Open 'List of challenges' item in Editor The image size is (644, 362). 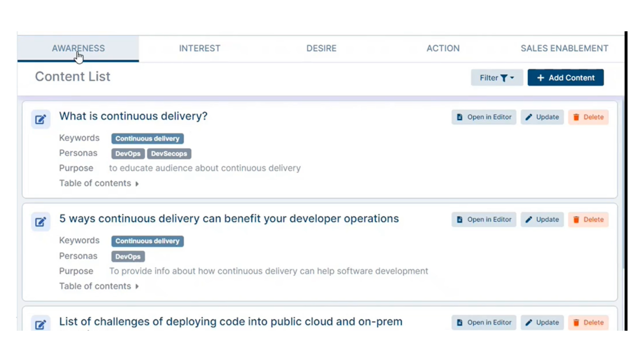[484, 322]
